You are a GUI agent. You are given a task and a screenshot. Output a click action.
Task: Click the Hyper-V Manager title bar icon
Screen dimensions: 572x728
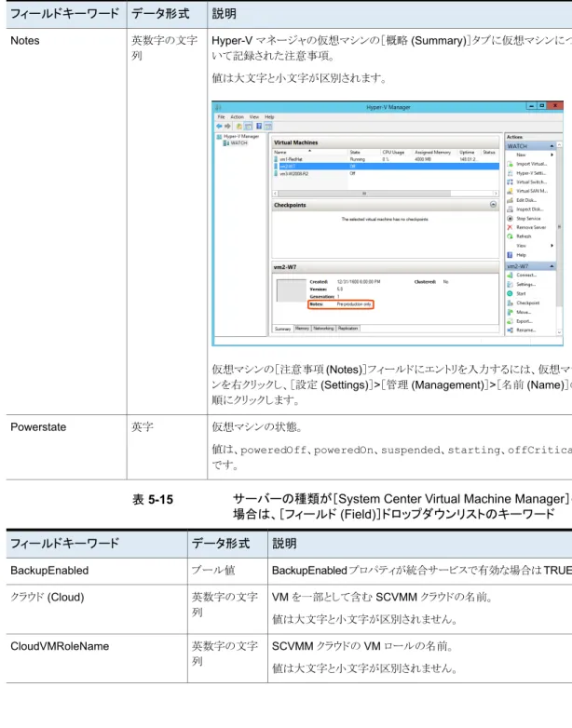coord(218,107)
